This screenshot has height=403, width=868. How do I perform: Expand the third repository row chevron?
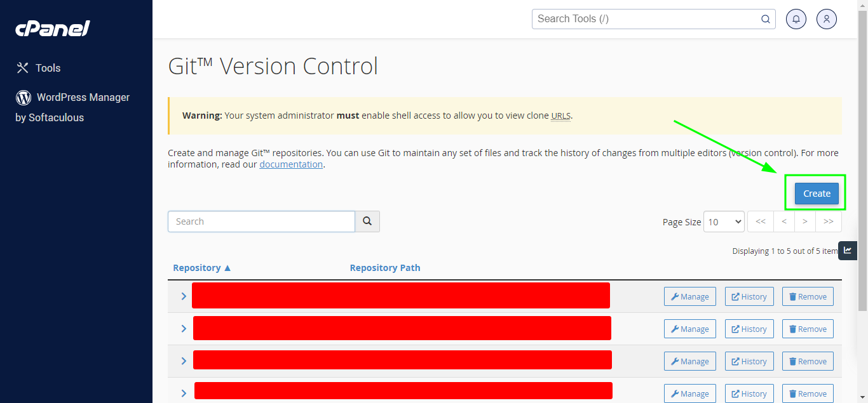(184, 361)
